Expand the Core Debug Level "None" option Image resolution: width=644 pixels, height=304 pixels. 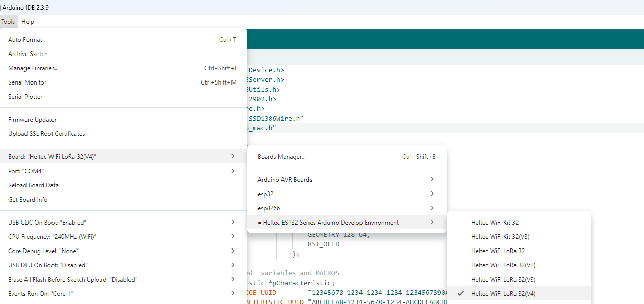pyautogui.click(x=123, y=251)
